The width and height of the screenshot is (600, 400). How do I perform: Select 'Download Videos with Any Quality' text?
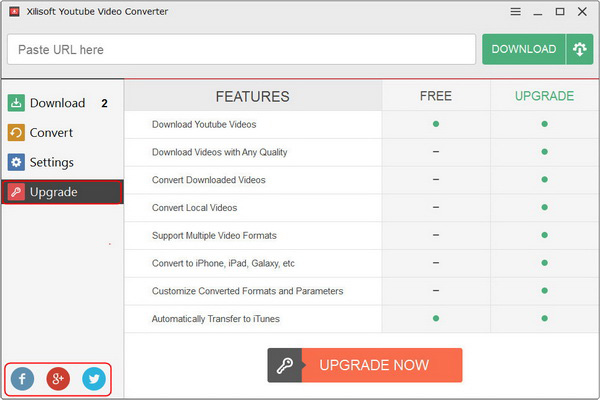coord(219,152)
